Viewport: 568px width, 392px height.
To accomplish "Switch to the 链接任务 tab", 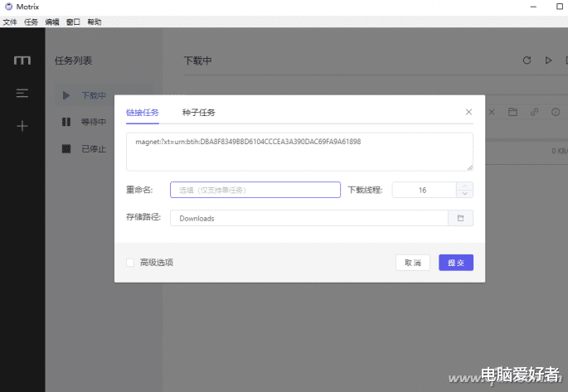I will coord(143,113).
